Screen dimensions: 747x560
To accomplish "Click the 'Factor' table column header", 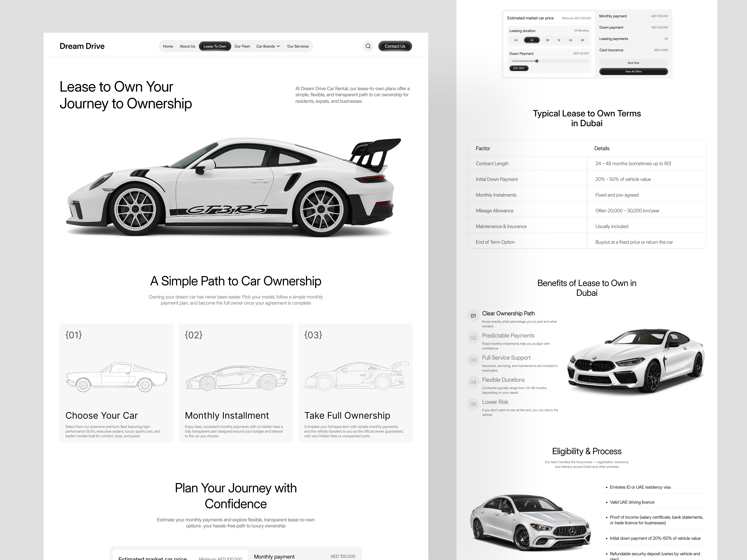I will (x=483, y=148).
